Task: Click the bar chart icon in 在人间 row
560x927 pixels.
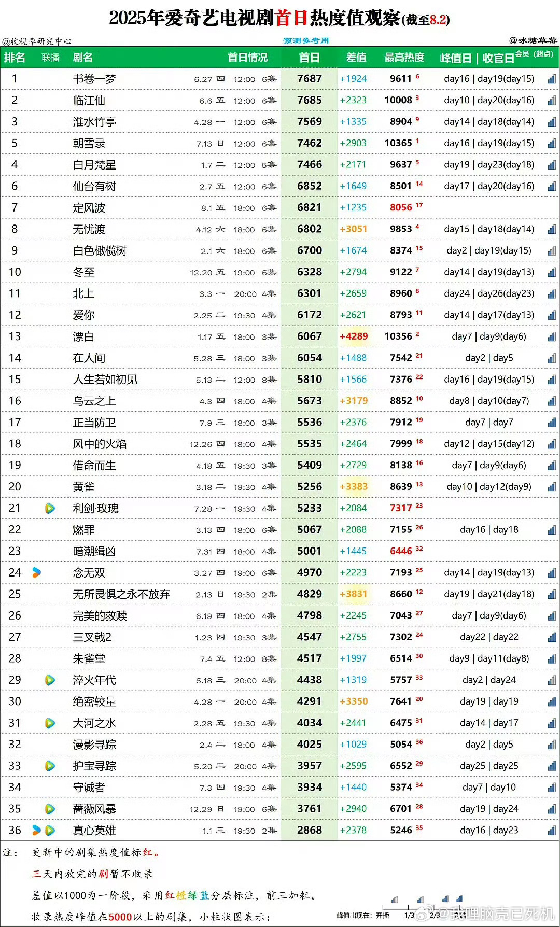Action: pos(552,358)
